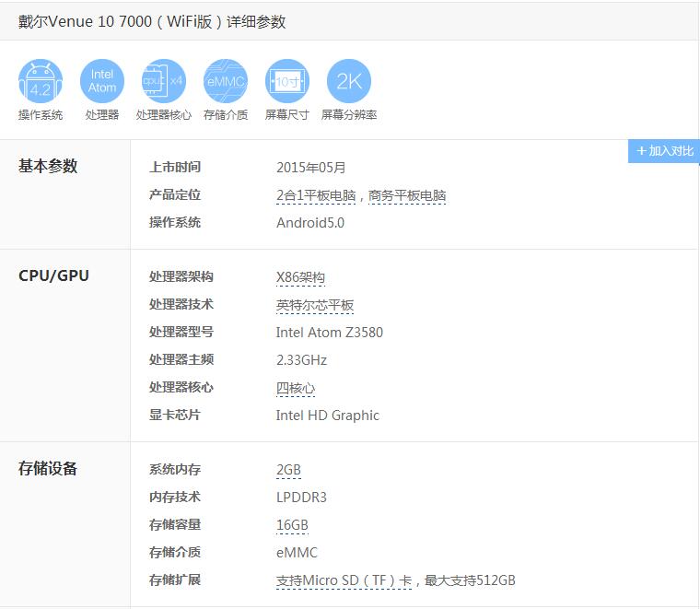This screenshot has height=609, width=700.
Task: Select the 存储扩展 row label
Action: (x=175, y=580)
